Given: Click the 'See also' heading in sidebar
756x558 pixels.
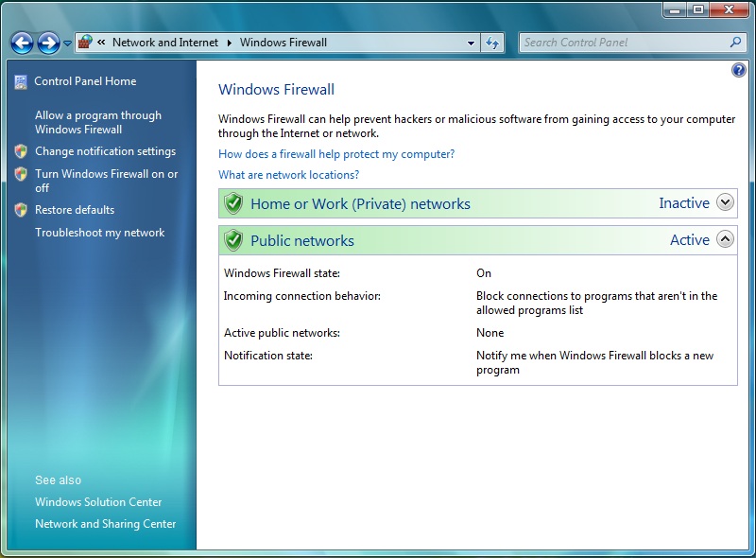Looking at the screenshot, I should pos(58,480).
